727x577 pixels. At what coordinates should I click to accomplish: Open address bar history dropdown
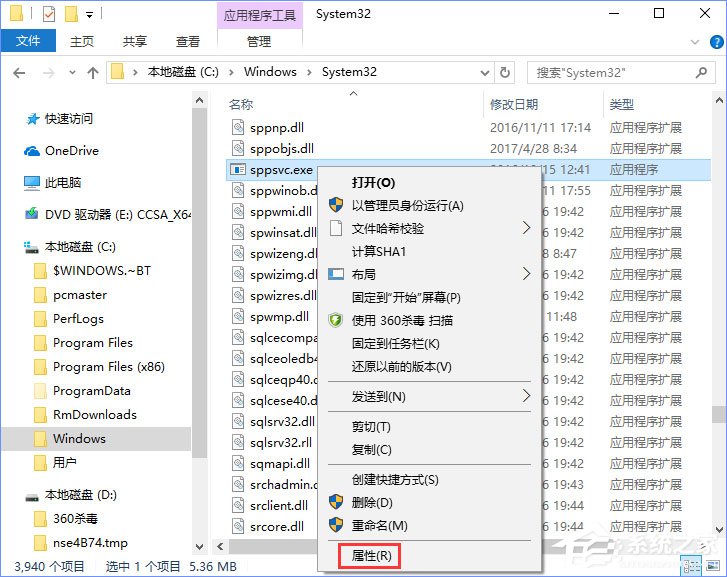coord(485,73)
